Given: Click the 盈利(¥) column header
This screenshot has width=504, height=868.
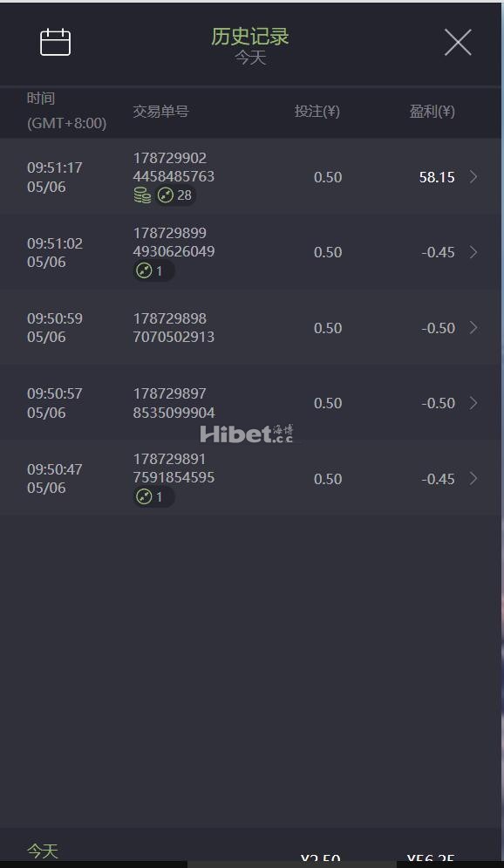Looking at the screenshot, I should coord(432,112).
